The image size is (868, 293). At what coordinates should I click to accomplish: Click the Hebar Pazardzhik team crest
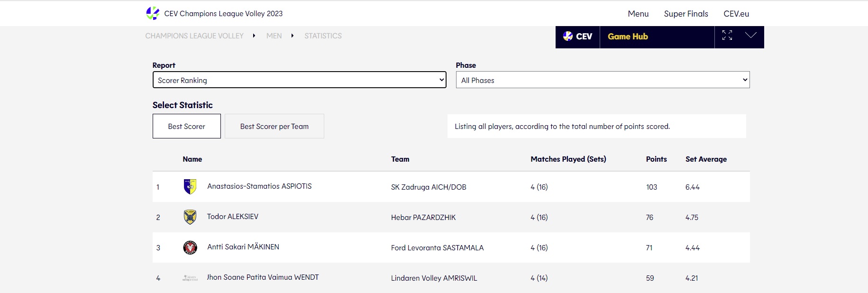click(190, 217)
